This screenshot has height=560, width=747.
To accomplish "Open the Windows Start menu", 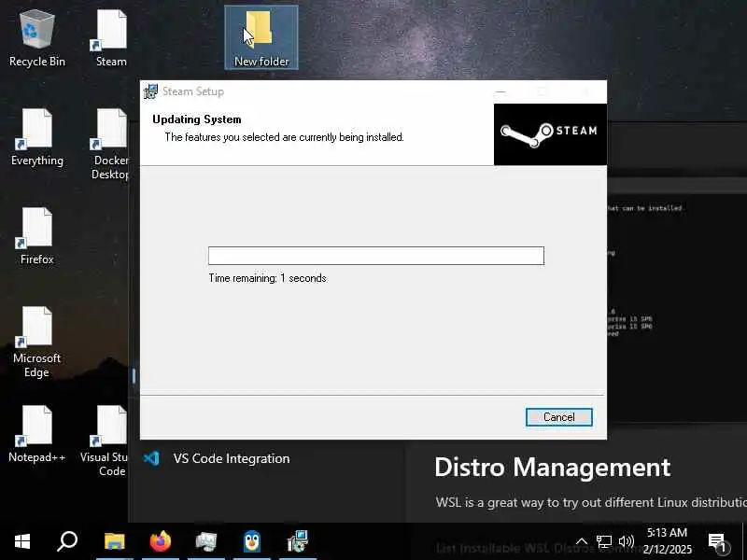I will [21, 541].
